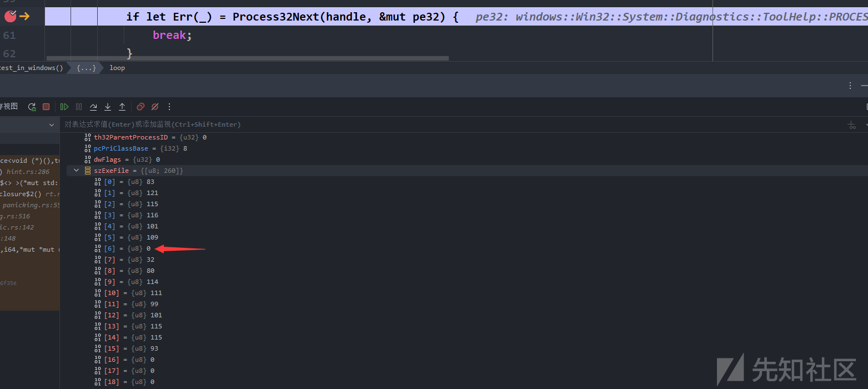Screen dimensions: 868x389
Task: Toggle the breakpoint on the Process32Next line
Action: click(x=9, y=17)
